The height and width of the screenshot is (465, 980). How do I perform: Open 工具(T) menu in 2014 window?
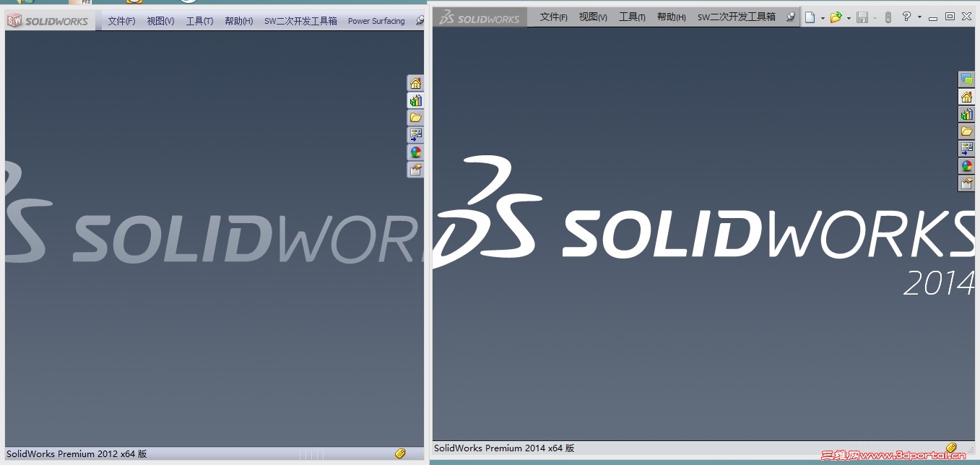[632, 17]
